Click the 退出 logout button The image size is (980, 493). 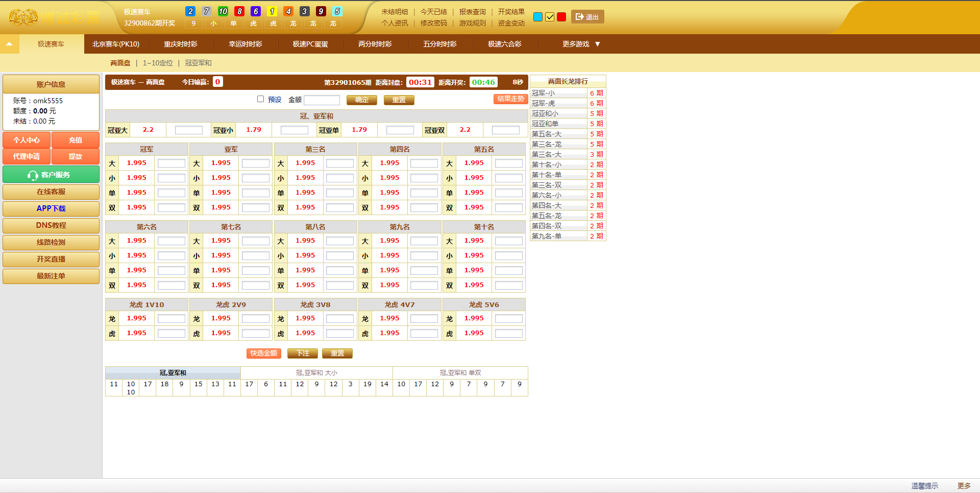click(587, 17)
